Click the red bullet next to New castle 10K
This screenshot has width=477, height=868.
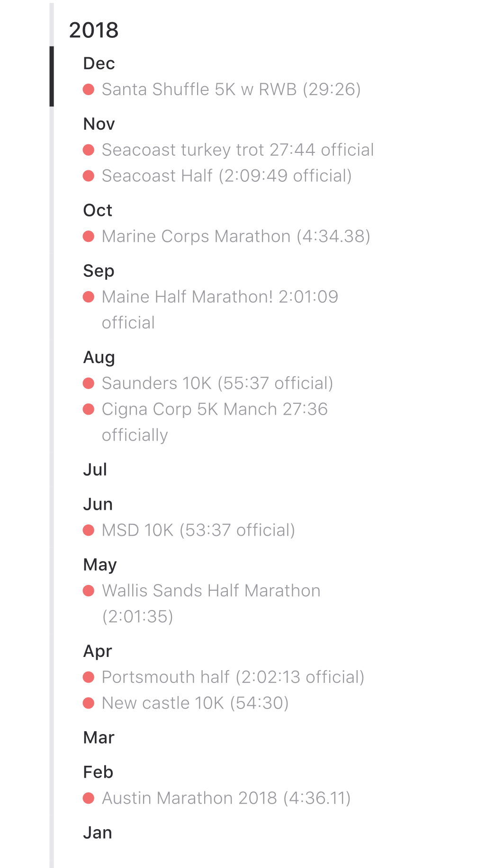[89, 703]
